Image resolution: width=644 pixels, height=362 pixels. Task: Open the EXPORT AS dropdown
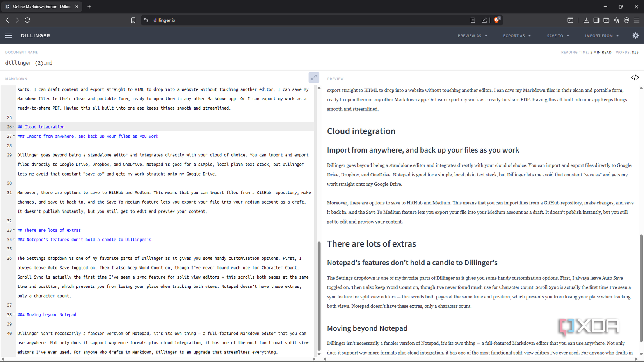coord(517,35)
